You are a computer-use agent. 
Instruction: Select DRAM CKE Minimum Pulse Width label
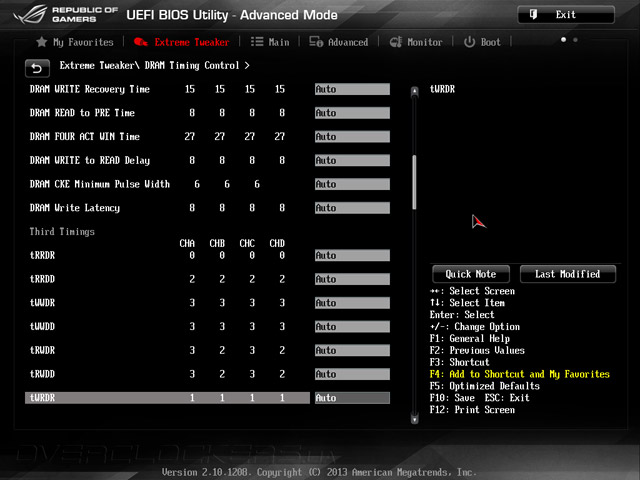click(x=100, y=184)
